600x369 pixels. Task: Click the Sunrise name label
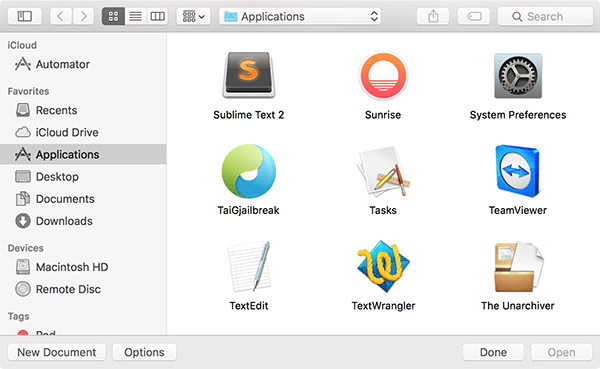coord(383,115)
